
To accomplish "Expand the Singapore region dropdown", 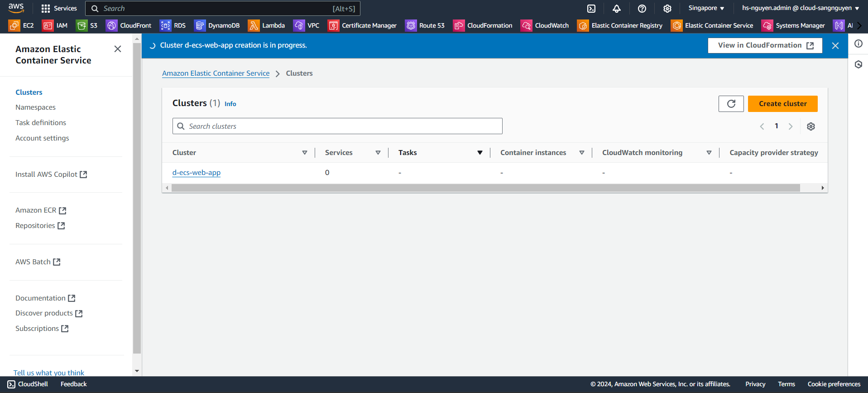I will point(706,8).
